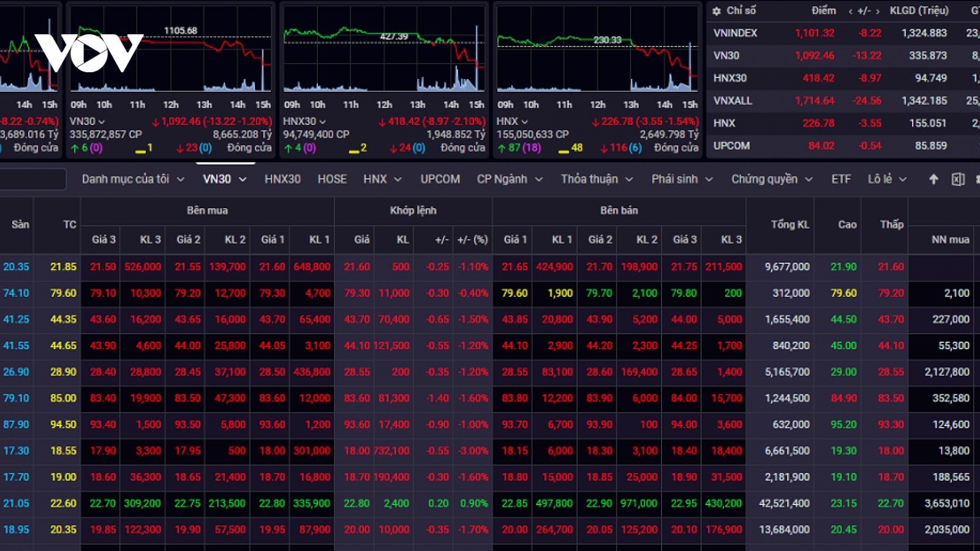980x551 pixels.
Task: Select the VNINDEX row in index list
Action: pos(844,33)
